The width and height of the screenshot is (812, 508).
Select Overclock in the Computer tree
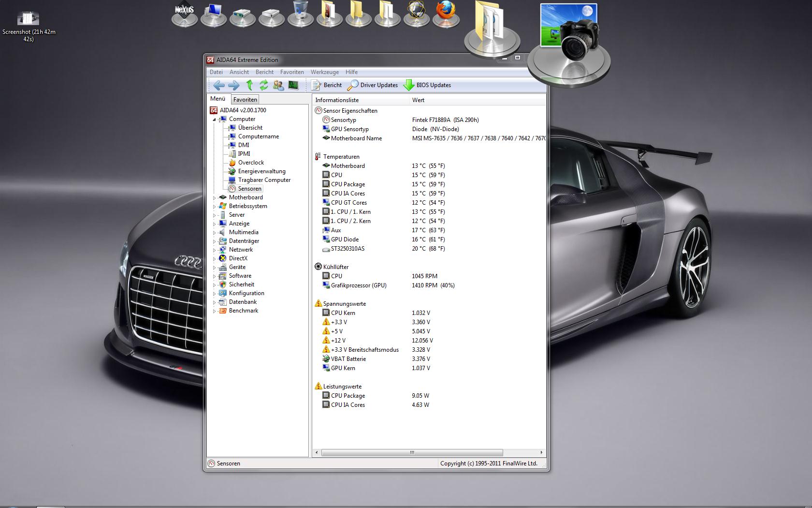click(251, 163)
